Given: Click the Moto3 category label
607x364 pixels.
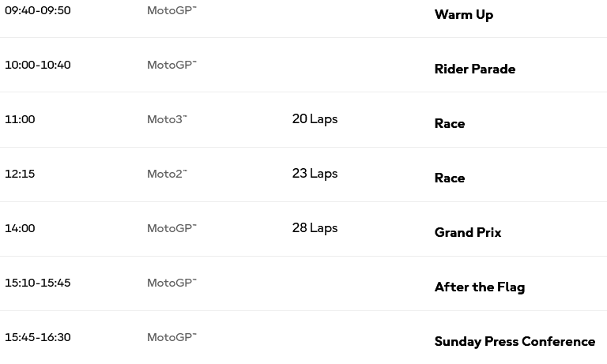Looking at the screenshot, I should tap(167, 119).
